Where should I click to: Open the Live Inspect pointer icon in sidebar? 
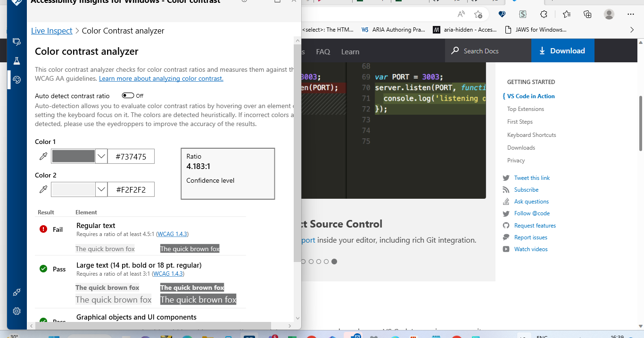pyautogui.click(x=17, y=42)
